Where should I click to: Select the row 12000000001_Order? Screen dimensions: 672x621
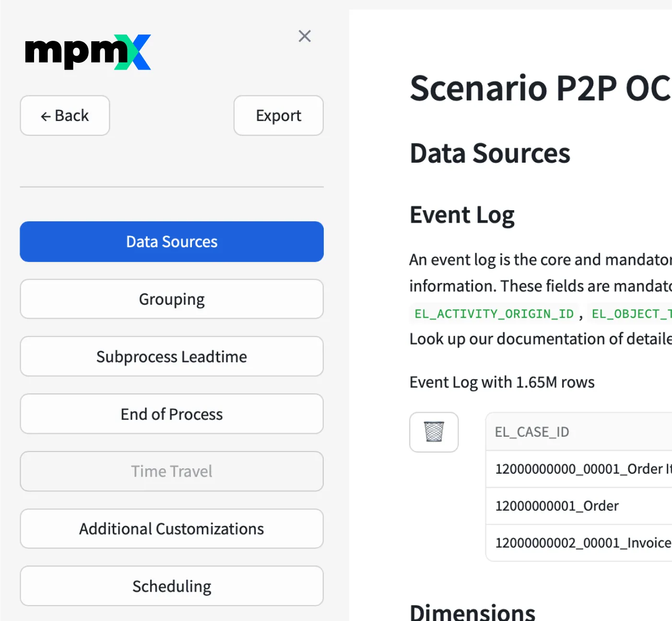[557, 505]
